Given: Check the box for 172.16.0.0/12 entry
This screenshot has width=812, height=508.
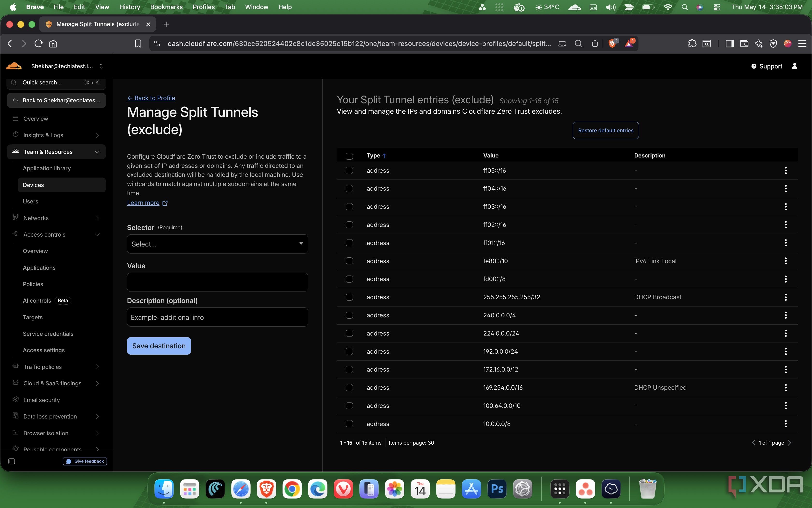Looking at the screenshot, I should pyautogui.click(x=349, y=370).
